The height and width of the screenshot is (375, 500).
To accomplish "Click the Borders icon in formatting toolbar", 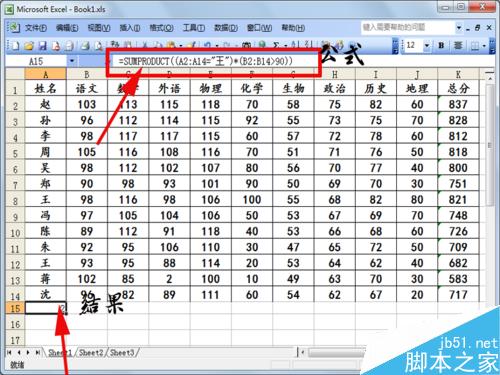I will [x=475, y=46].
